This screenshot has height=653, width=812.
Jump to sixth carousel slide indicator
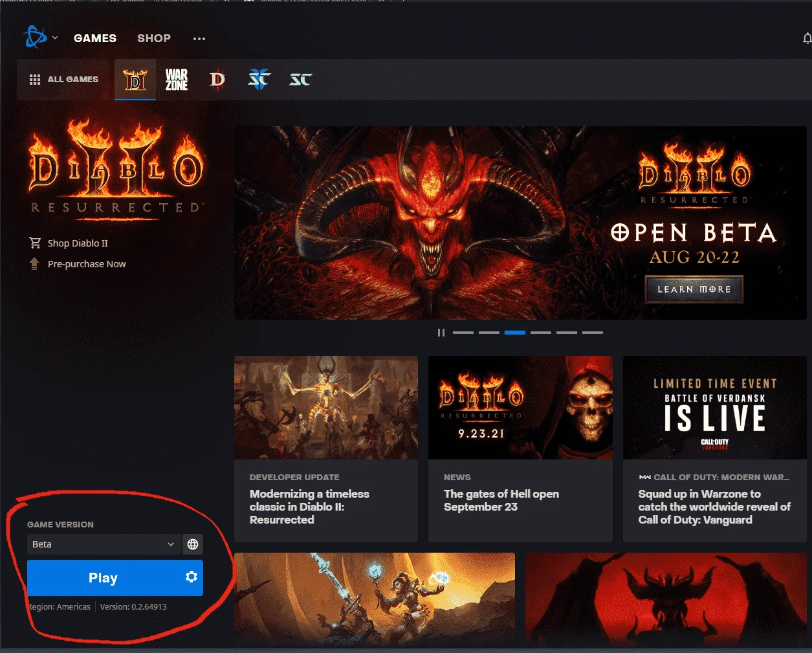pos(593,333)
